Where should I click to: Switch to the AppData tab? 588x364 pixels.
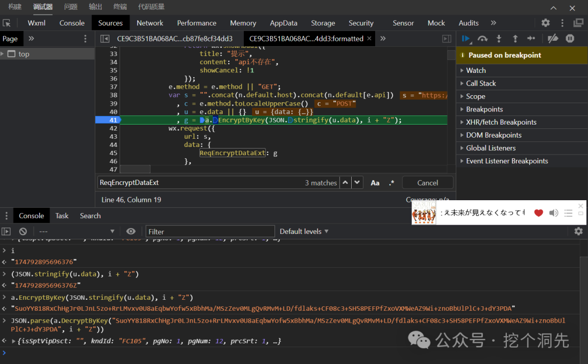pos(284,23)
